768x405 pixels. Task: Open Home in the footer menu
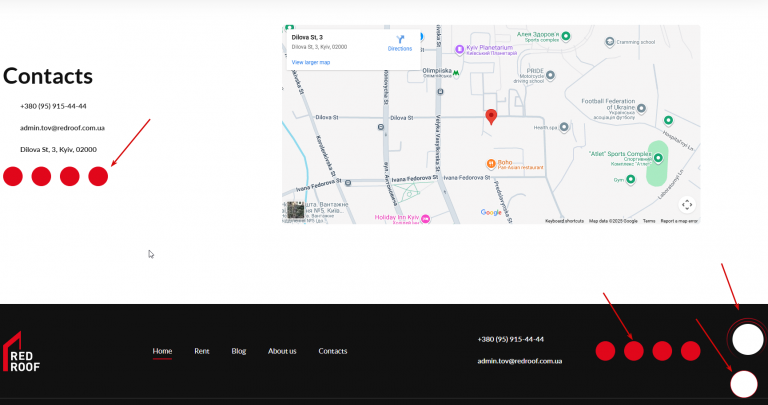pyautogui.click(x=162, y=351)
